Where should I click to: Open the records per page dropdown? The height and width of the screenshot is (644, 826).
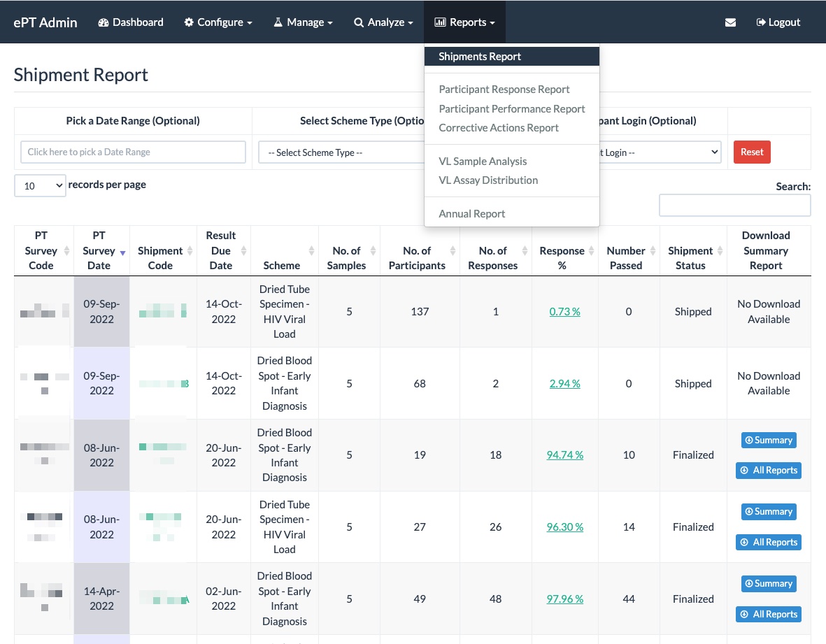(x=40, y=186)
